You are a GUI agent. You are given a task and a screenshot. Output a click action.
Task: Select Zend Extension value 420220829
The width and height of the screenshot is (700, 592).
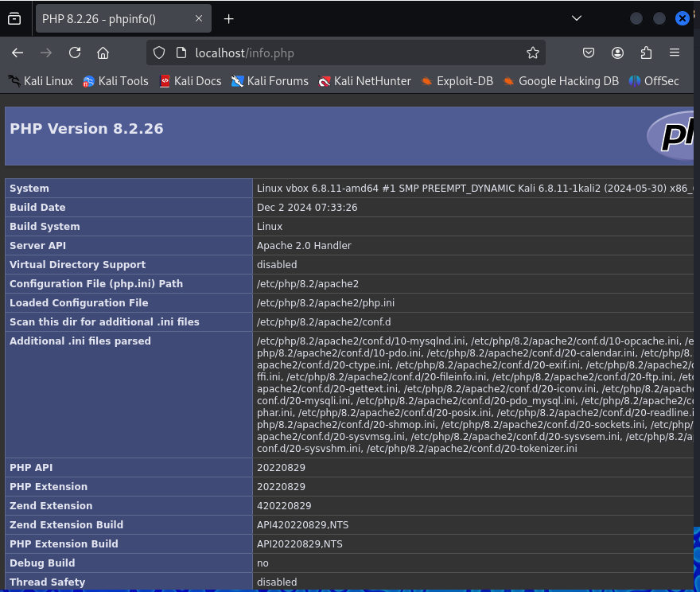[284, 506]
